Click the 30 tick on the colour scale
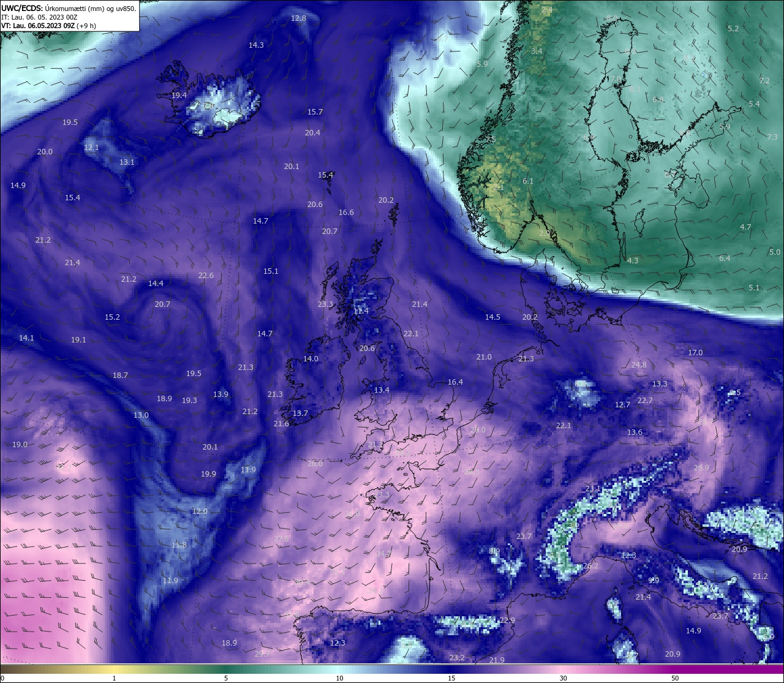The height and width of the screenshot is (683, 784). 563,678
